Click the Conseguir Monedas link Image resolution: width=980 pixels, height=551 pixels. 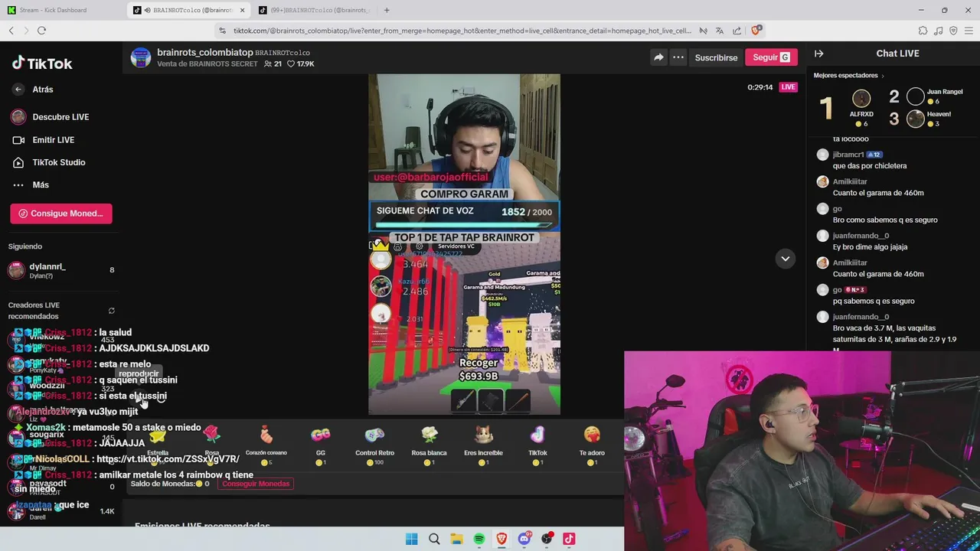click(256, 484)
